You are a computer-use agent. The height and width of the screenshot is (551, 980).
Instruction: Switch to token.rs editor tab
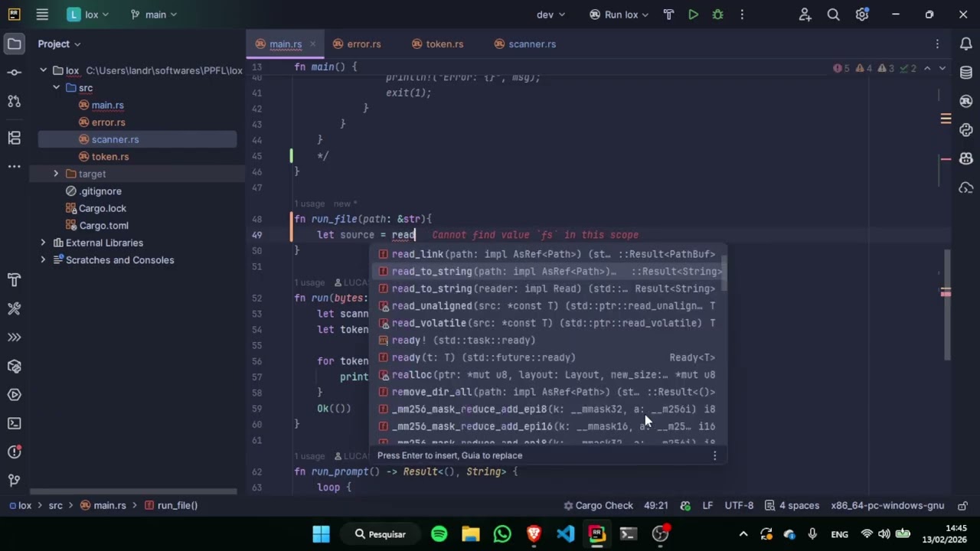[437, 44]
